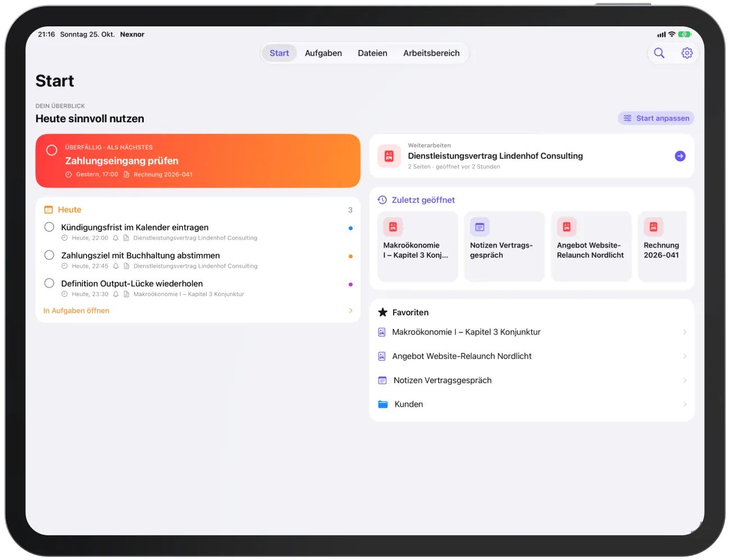Click bell icon on Definition Output-Lücke task

116,294
